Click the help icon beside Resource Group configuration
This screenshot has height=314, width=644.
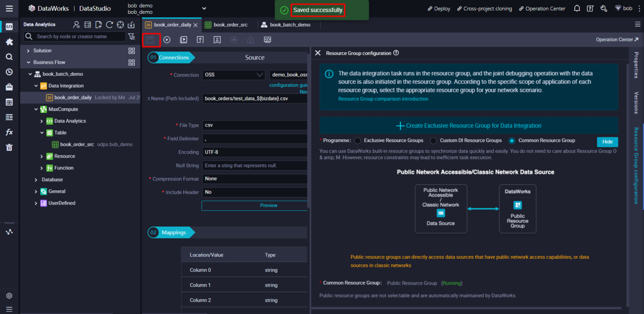click(396, 53)
